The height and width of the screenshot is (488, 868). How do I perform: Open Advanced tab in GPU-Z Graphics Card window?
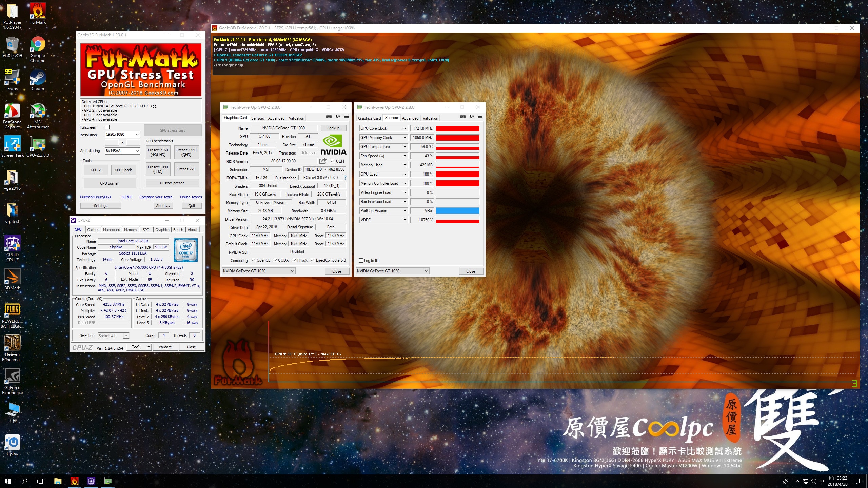[x=276, y=118]
